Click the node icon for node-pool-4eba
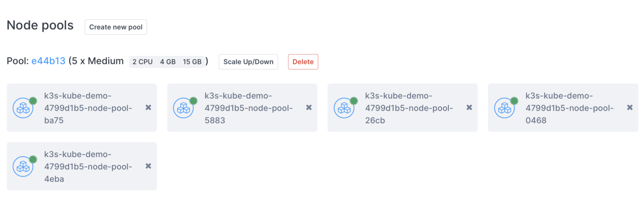Image resolution: width=644 pixels, height=203 pixels. 23,166
